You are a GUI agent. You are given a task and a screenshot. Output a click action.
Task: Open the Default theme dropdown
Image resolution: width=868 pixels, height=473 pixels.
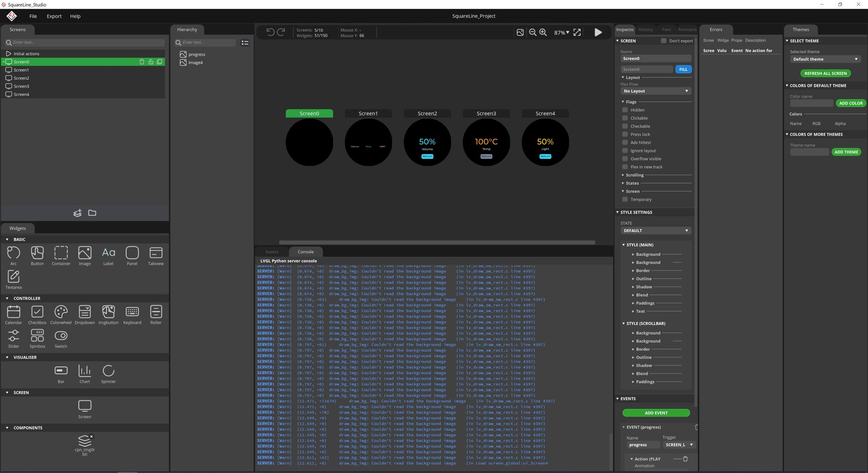825,59
